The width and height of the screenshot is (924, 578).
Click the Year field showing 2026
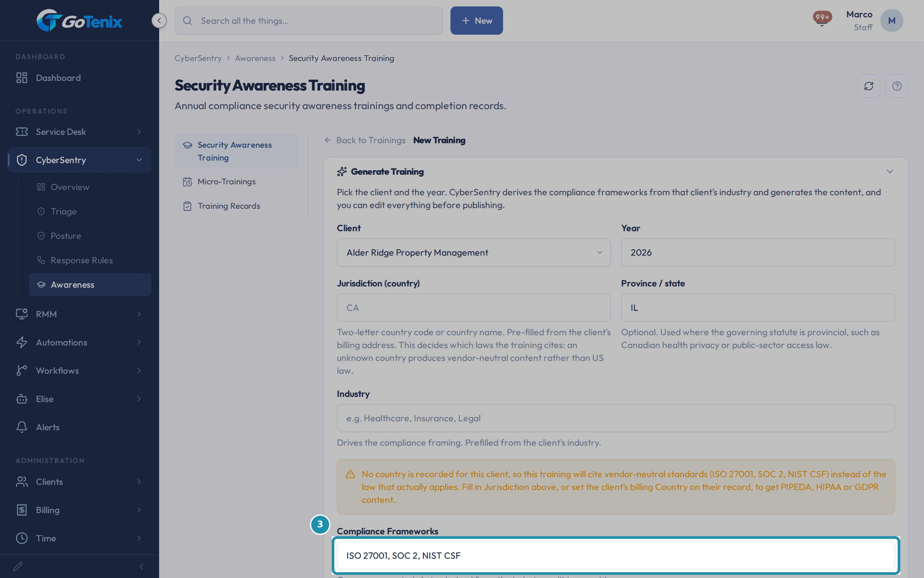coord(757,252)
